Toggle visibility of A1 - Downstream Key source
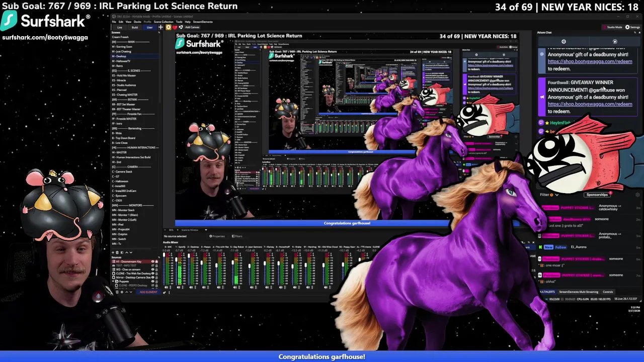 153,261
